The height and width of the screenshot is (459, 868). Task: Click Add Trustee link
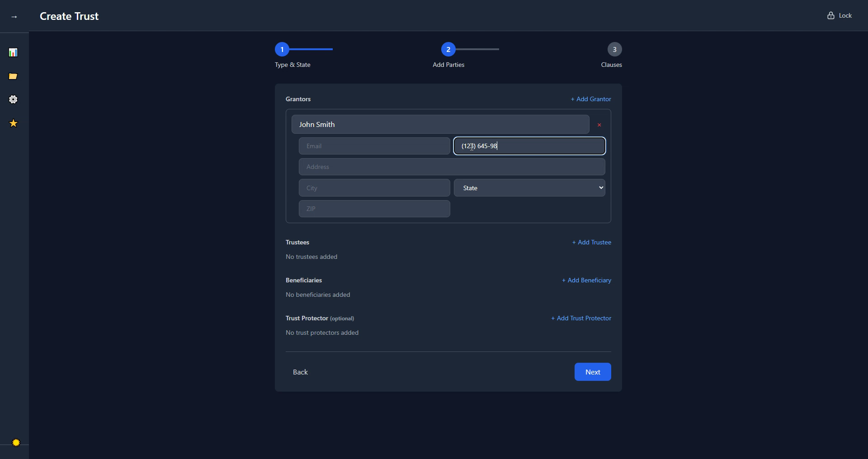click(591, 242)
